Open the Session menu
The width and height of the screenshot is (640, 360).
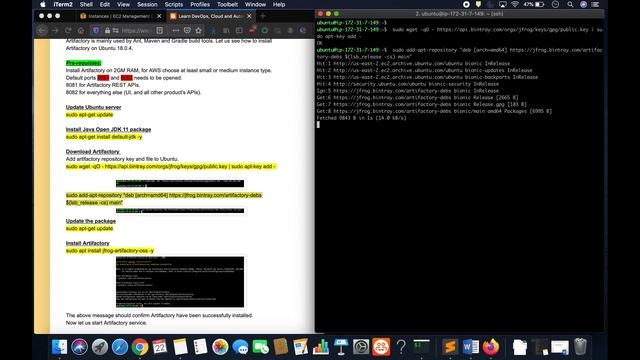(x=147, y=4)
